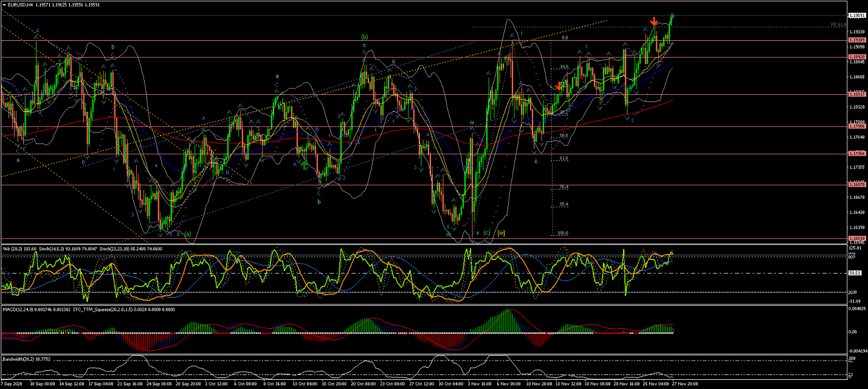Screen dimensions: 868x389
Task: Select the 1.19189 horizontal line price tag
Action: point(857,40)
